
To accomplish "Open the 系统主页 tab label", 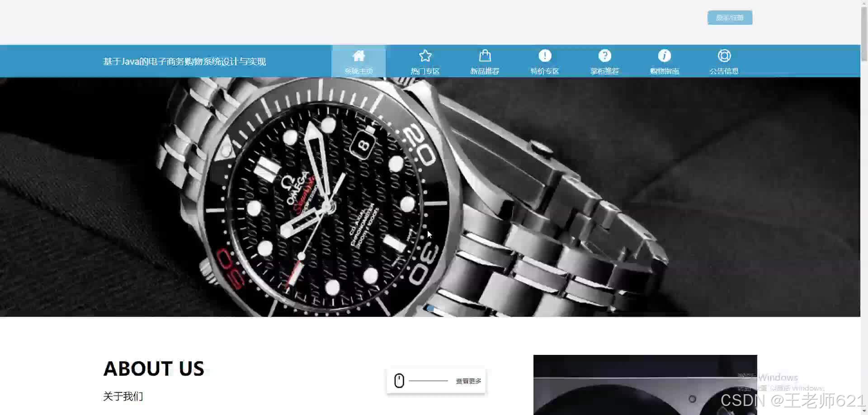I will click(x=359, y=71).
